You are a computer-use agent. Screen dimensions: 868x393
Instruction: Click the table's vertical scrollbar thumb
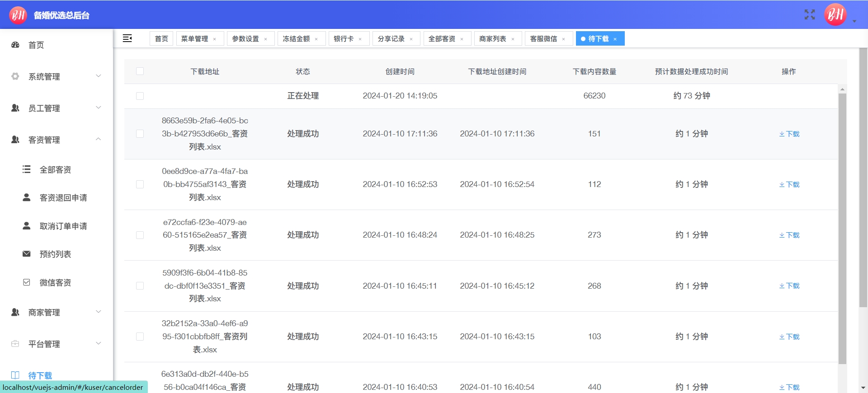tap(842, 228)
